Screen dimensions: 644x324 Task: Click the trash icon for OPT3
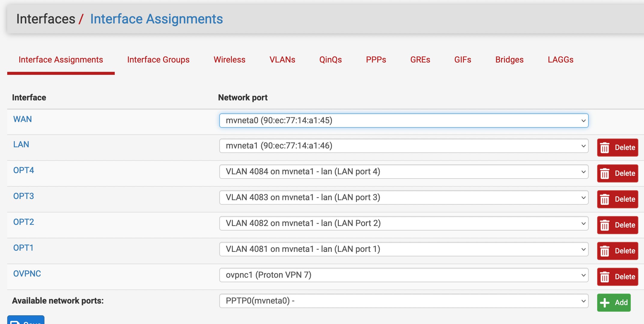pos(605,200)
